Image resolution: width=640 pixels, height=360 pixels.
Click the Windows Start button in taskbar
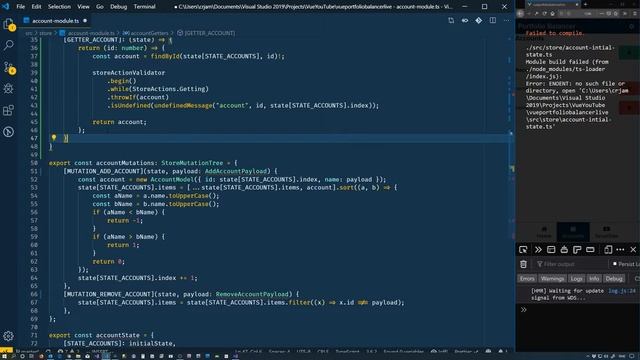coord(5,356)
